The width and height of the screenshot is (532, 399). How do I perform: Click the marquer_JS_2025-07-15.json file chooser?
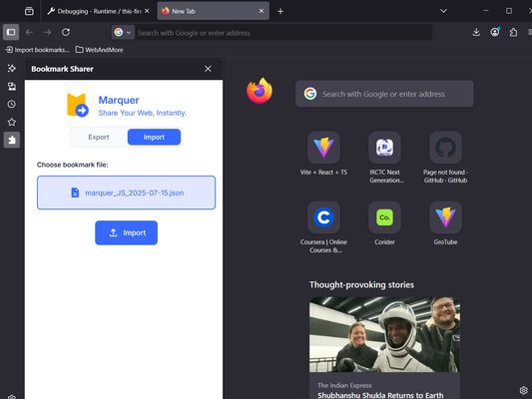126,193
